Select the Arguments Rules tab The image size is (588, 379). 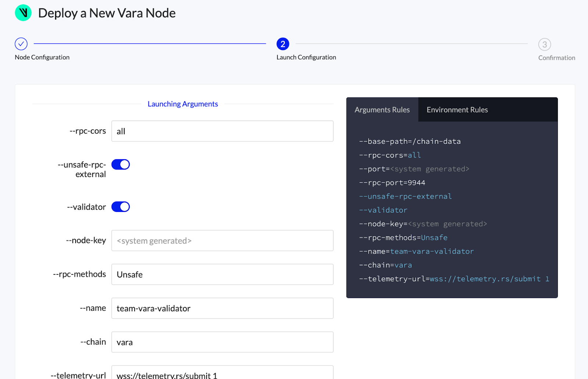pyautogui.click(x=382, y=110)
